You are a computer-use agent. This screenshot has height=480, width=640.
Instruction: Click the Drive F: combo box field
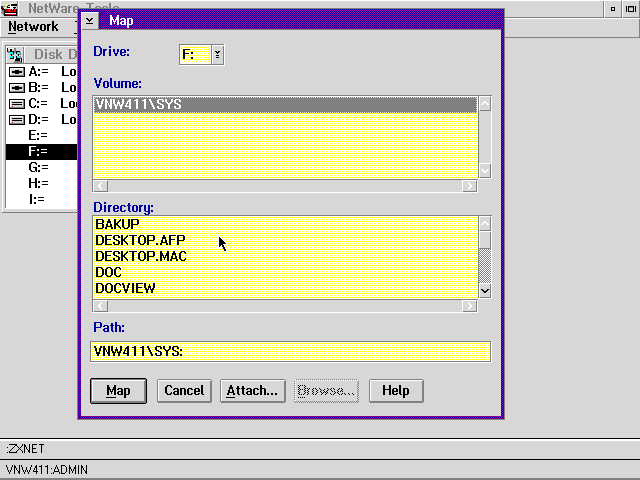195,55
